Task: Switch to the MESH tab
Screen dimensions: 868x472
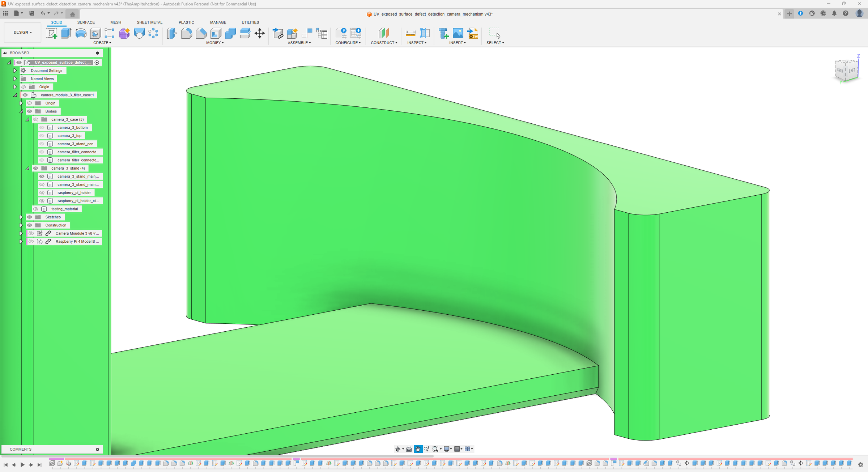Action: [x=116, y=22]
